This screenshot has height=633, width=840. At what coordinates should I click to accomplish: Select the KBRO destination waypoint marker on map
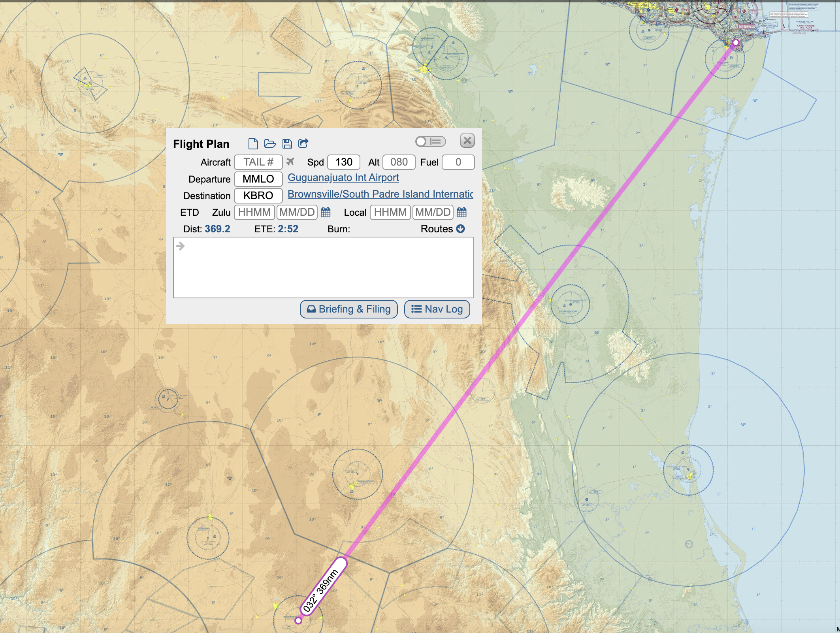[x=736, y=42]
